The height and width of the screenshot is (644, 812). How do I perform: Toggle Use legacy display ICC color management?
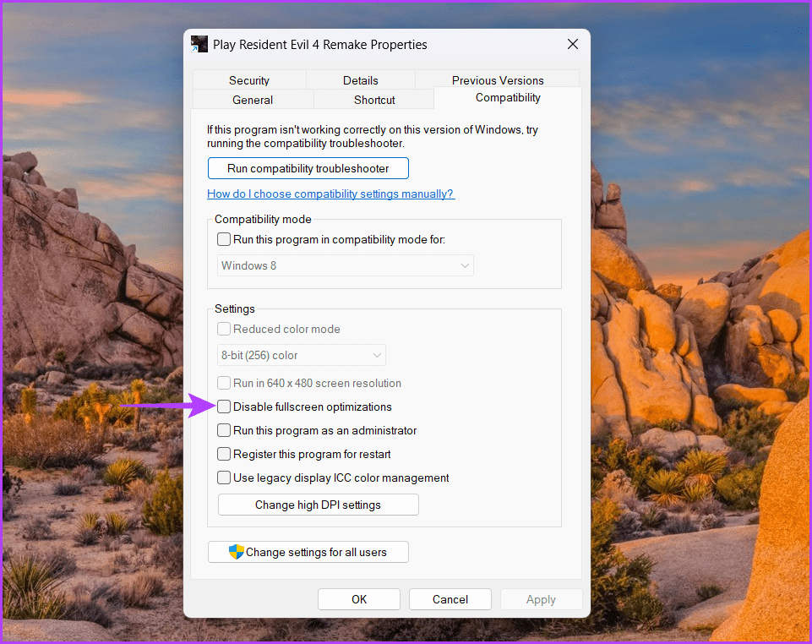pos(224,478)
